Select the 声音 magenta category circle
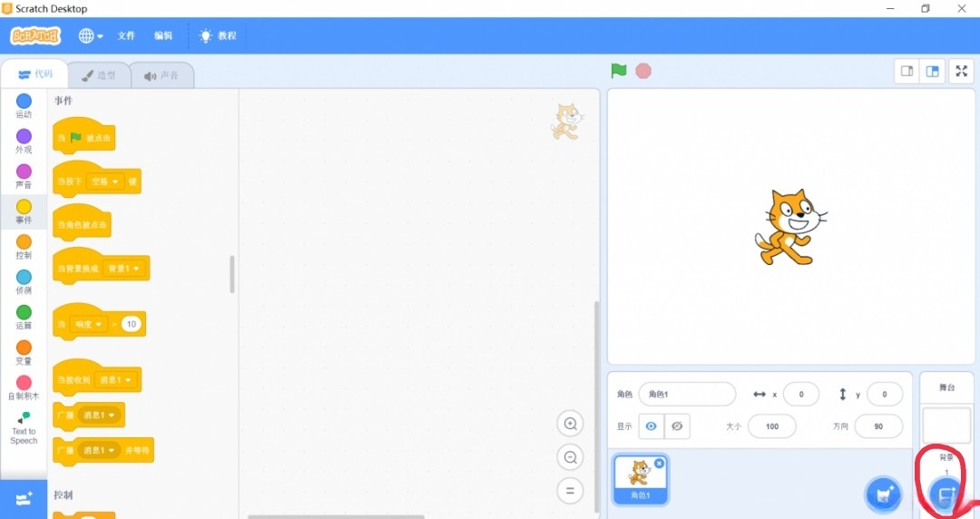This screenshot has width=980, height=519. [x=24, y=171]
